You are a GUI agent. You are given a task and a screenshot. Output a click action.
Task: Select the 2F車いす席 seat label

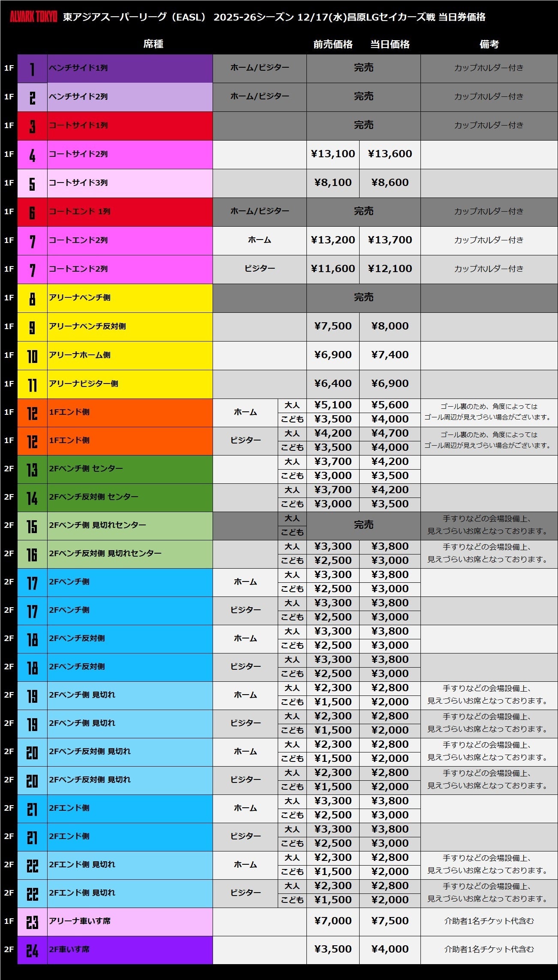pyautogui.click(x=69, y=949)
